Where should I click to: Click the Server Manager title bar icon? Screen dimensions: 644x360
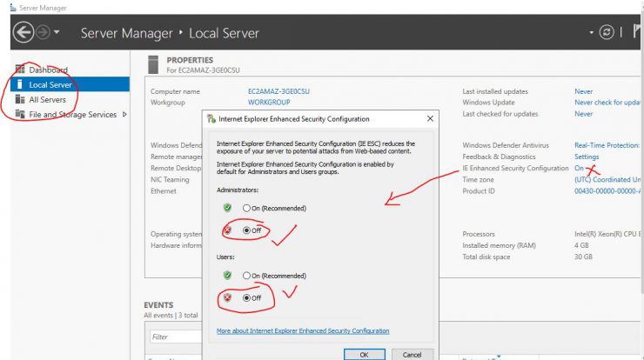pyautogui.click(x=13, y=7)
